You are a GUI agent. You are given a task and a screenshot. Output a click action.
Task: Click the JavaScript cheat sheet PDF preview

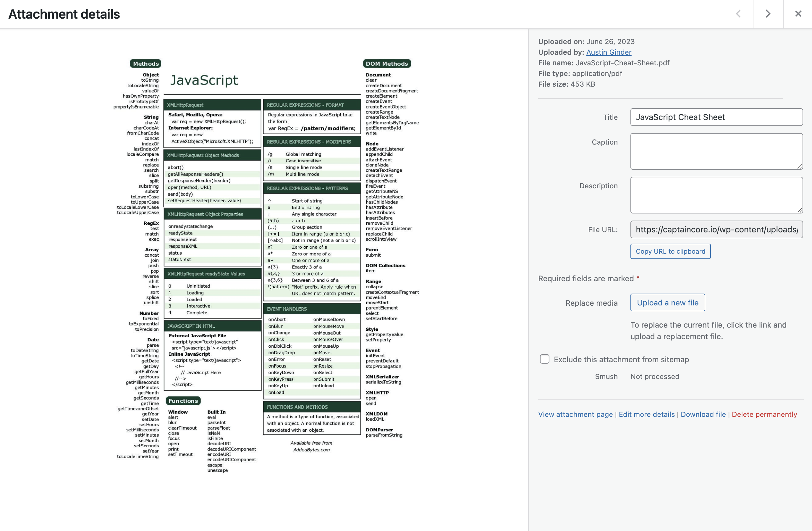pyautogui.click(x=266, y=266)
